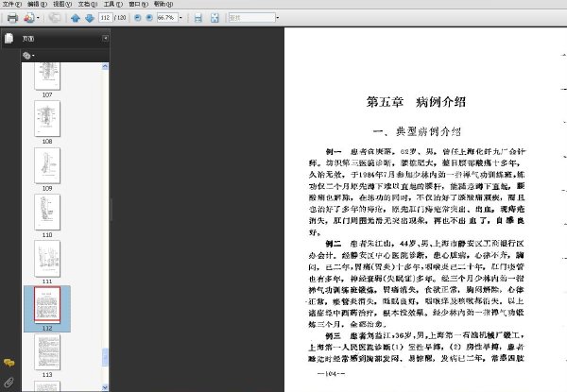Click the 例一 paragraph label
This screenshot has height=392, width=567.
click(334, 151)
